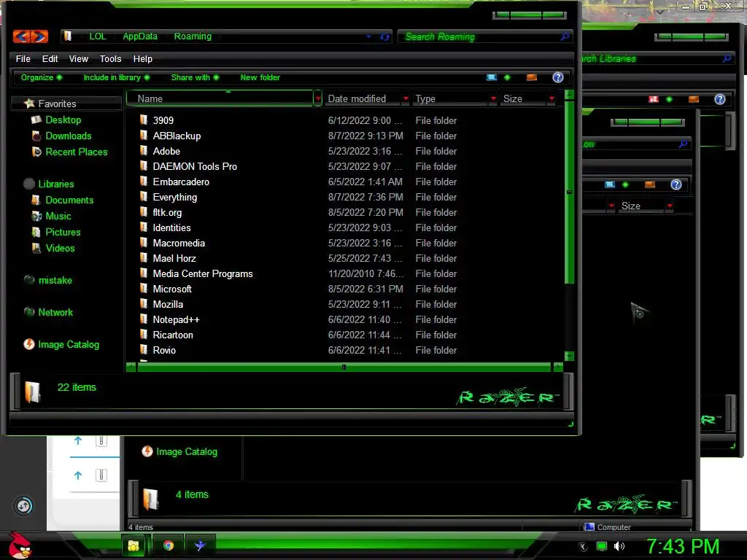Open the Include in library dropdown

click(x=117, y=77)
